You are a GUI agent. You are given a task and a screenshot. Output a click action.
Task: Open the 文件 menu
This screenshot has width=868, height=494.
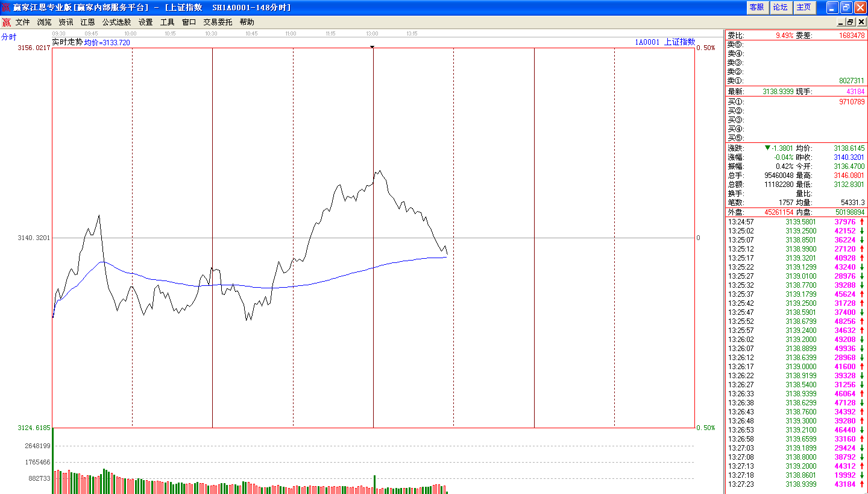point(22,22)
